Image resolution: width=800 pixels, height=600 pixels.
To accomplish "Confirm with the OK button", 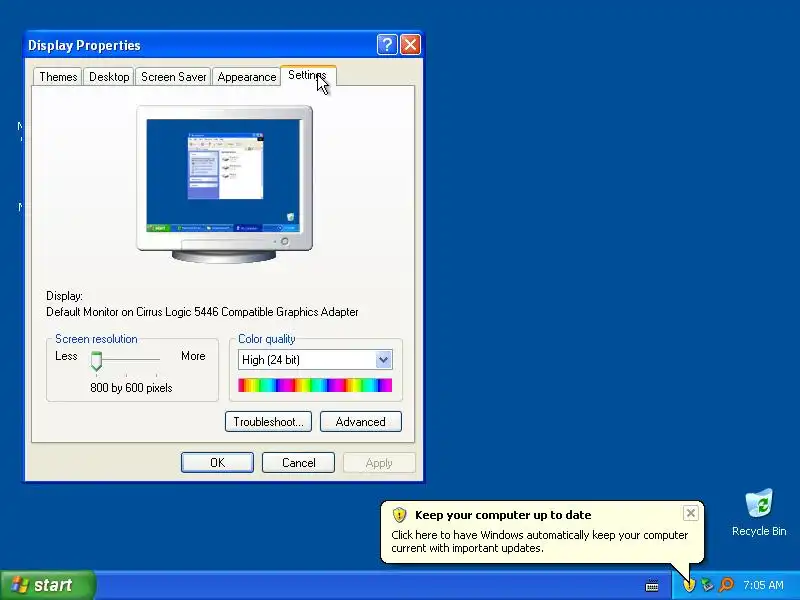I will click(x=217, y=463).
